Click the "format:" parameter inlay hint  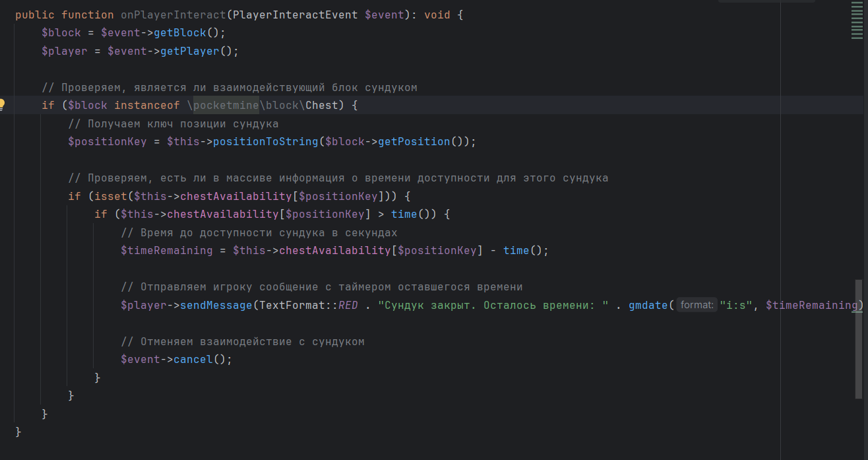point(697,305)
